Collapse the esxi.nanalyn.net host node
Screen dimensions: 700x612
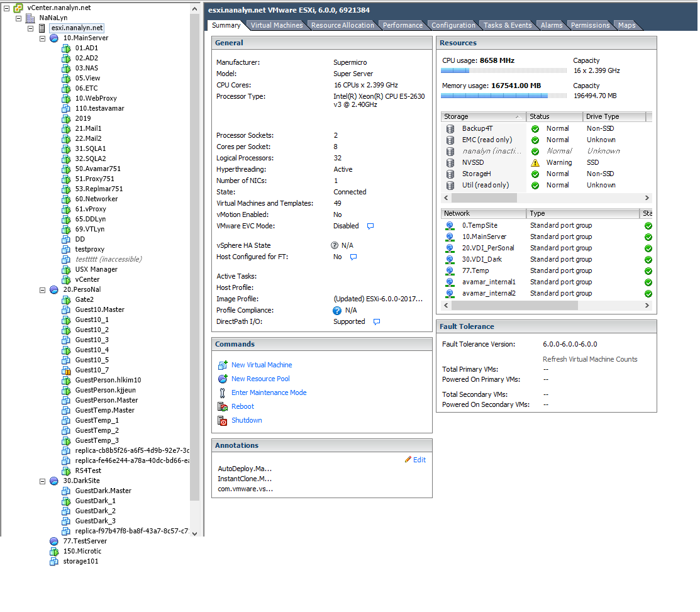pos(30,28)
